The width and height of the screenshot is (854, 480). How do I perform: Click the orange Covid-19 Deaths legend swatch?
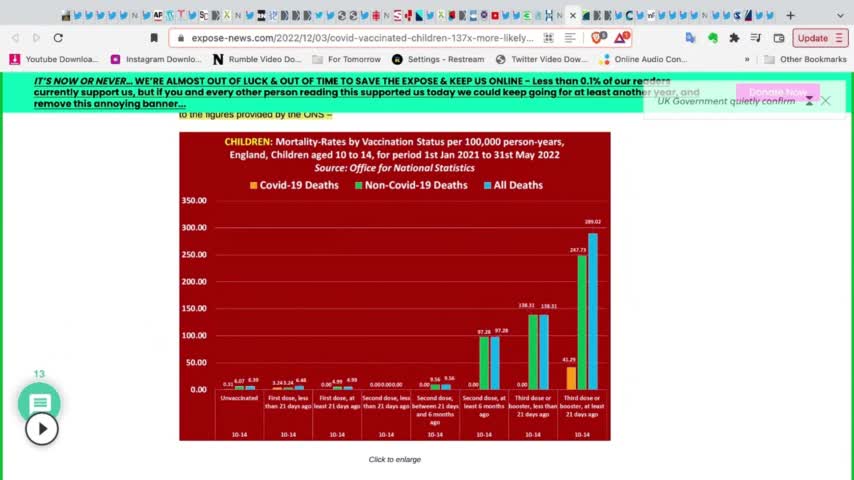[253, 185]
